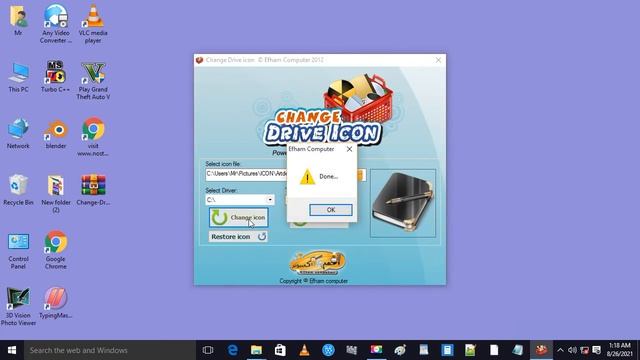
Task: Select the Recycle Bin icon
Action: 18,190
